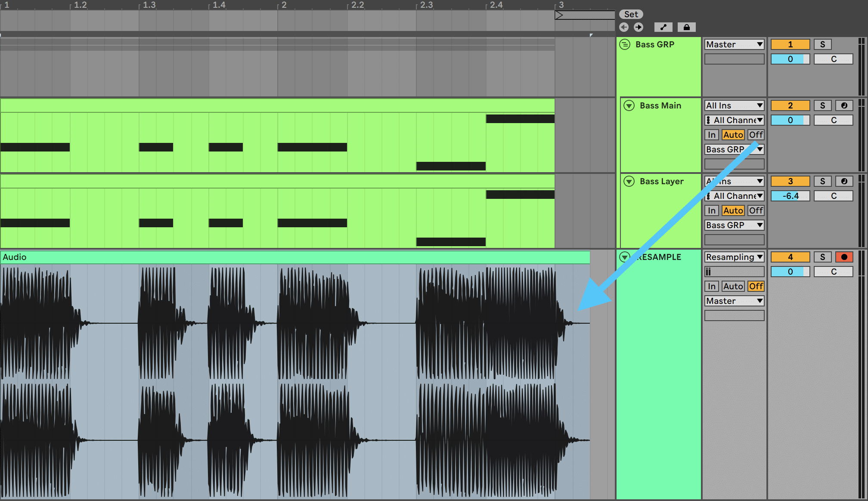The width and height of the screenshot is (868, 501).
Task: Arm the Bass Layer track
Action: click(844, 181)
